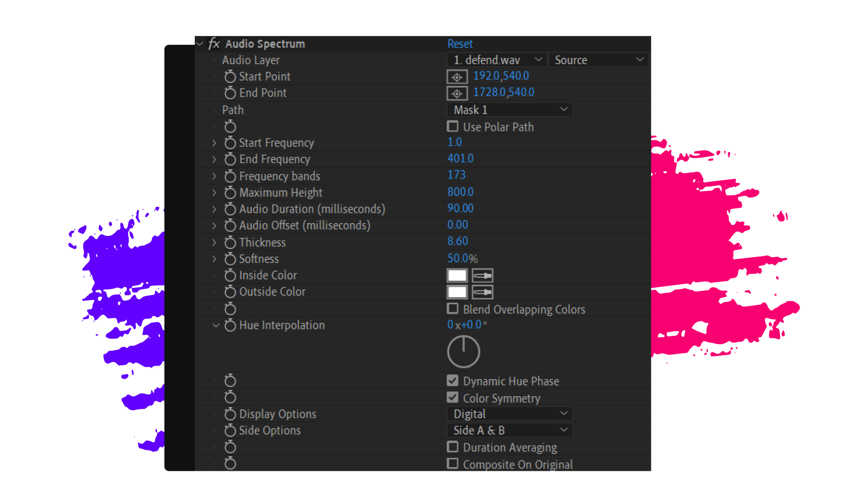Toggle the Thickness stopwatch keyframe icon
The height and width of the screenshot is (488, 868).
[230, 243]
